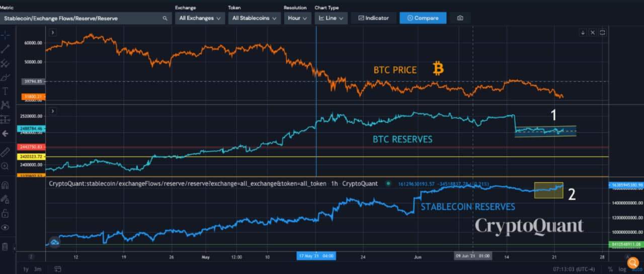This screenshot has width=644, height=274.
Task: Toggle percent scale in bottom right
Action: [x=610, y=269]
